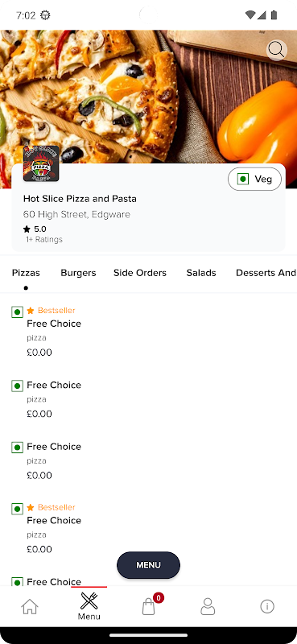Open the shopping bag cart icon
The image size is (297, 644).
(x=148, y=606)
